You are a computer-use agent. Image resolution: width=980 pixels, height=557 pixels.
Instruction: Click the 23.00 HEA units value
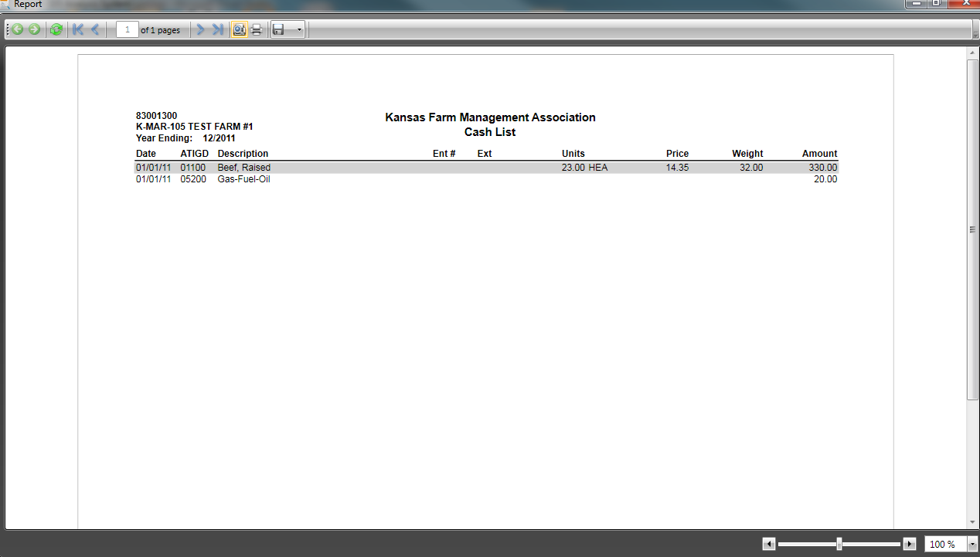click(x=585, y=167)
